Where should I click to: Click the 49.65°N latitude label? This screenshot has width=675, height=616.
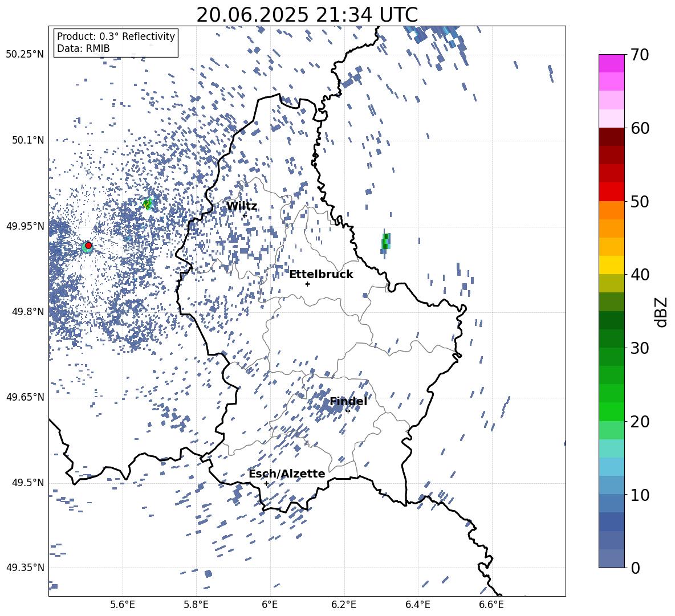[x=25, y=397]
